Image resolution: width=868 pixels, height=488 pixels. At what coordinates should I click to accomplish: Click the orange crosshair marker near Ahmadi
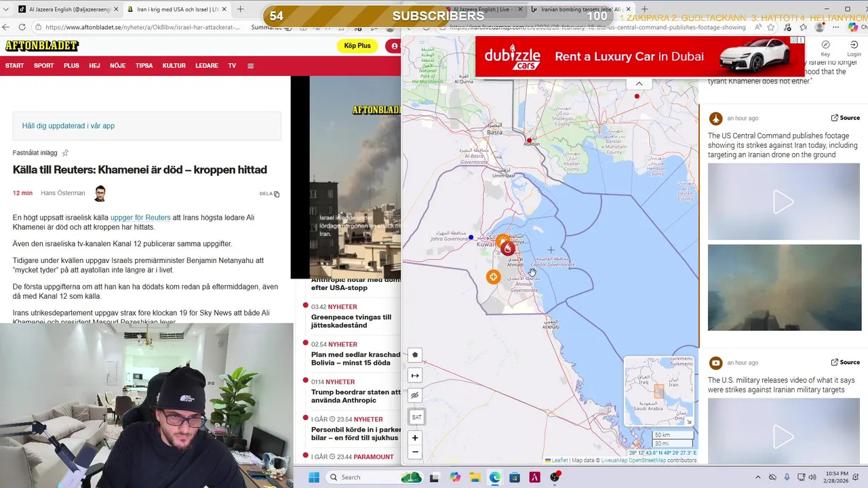coord(493,277)
